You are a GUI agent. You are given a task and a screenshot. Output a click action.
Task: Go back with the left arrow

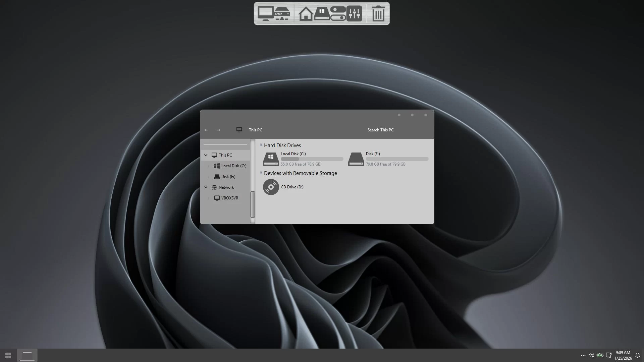207,130
